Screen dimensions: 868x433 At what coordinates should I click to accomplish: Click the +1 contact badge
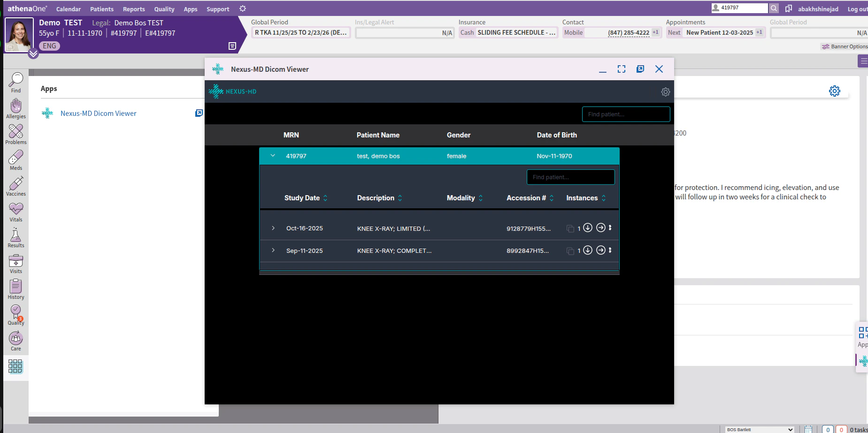(x=656, y=32)
